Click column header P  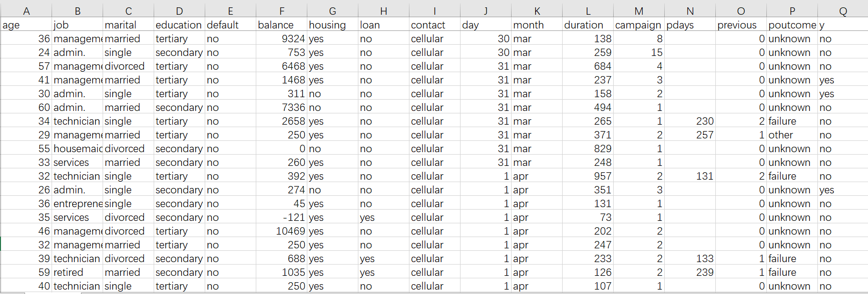tap(792, 11)
